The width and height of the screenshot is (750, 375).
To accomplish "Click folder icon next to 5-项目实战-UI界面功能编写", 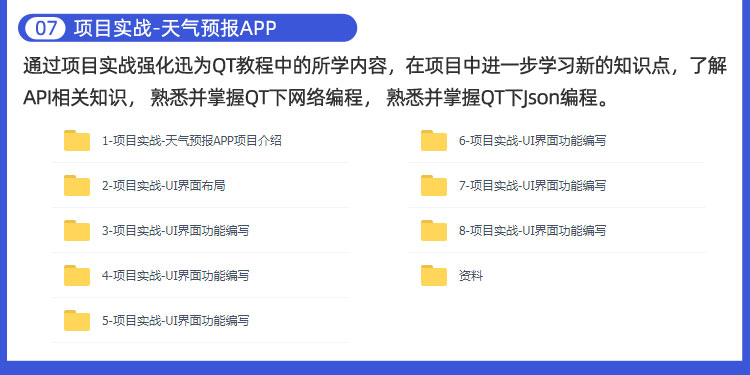I will tap(77, 320).
